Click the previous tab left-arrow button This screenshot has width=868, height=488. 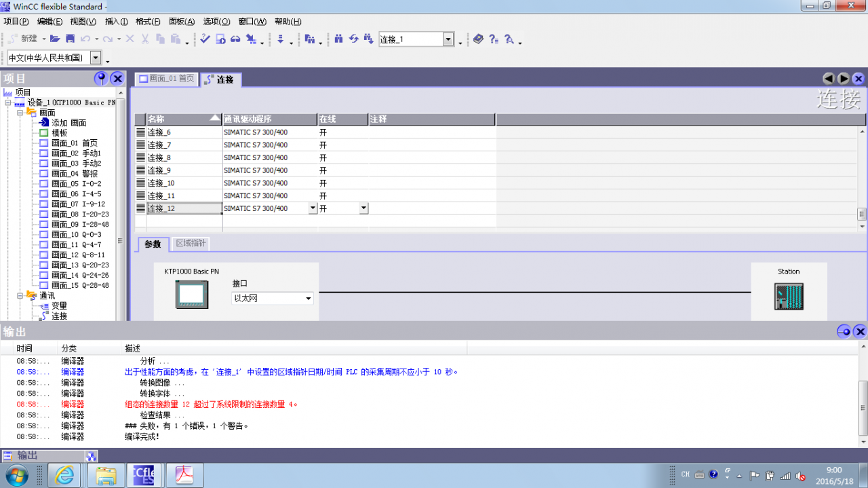[829, 79]
